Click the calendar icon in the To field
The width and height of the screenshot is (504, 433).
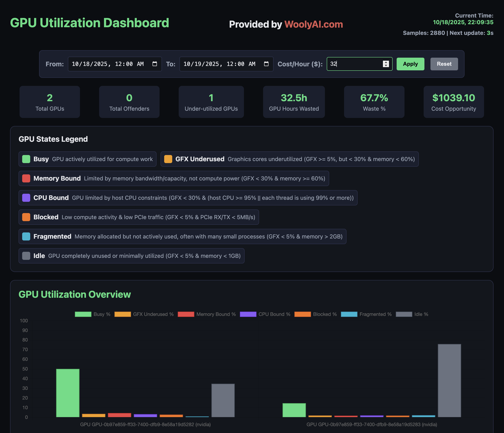coord(267,64)
